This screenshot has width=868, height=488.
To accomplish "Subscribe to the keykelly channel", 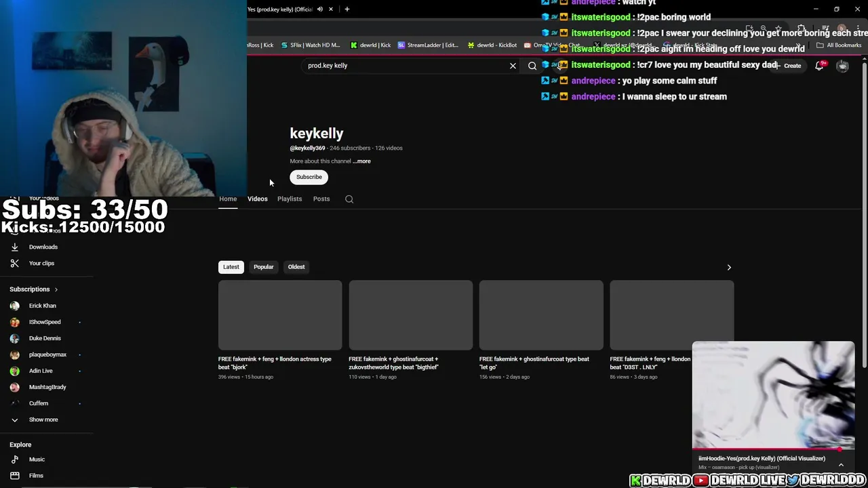I will (309, 177).
